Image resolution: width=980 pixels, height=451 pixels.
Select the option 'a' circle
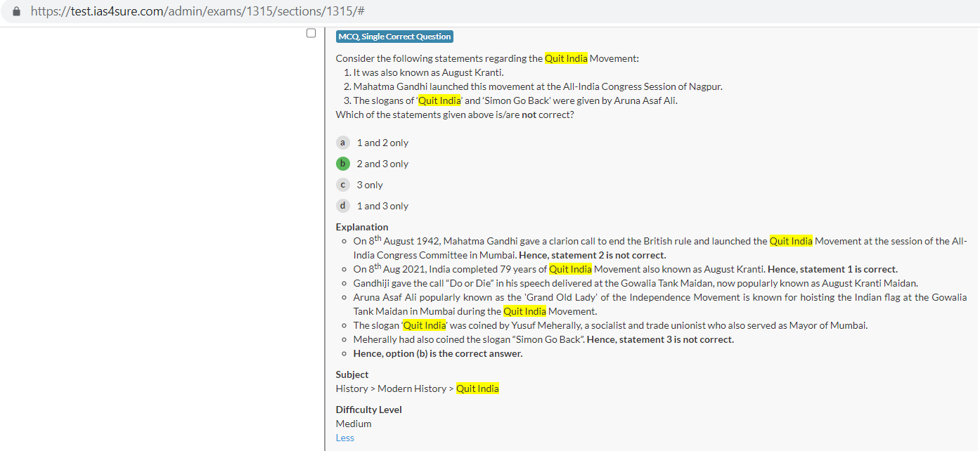[342, 143]
